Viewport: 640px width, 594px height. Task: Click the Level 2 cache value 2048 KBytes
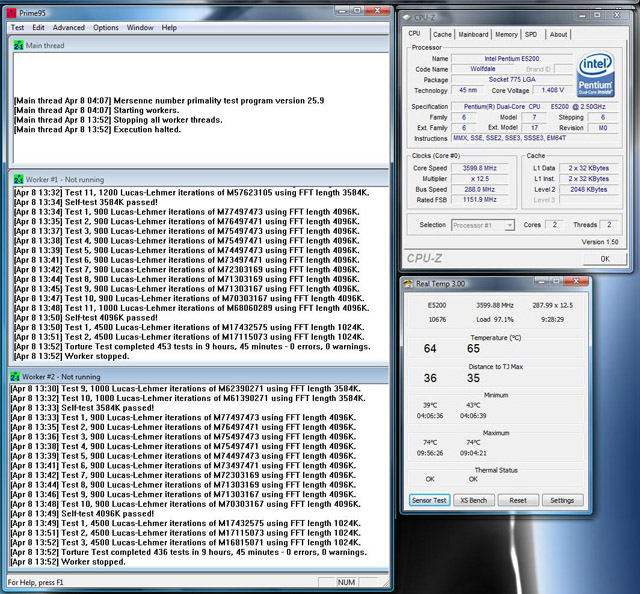click(x=588, y=189)
